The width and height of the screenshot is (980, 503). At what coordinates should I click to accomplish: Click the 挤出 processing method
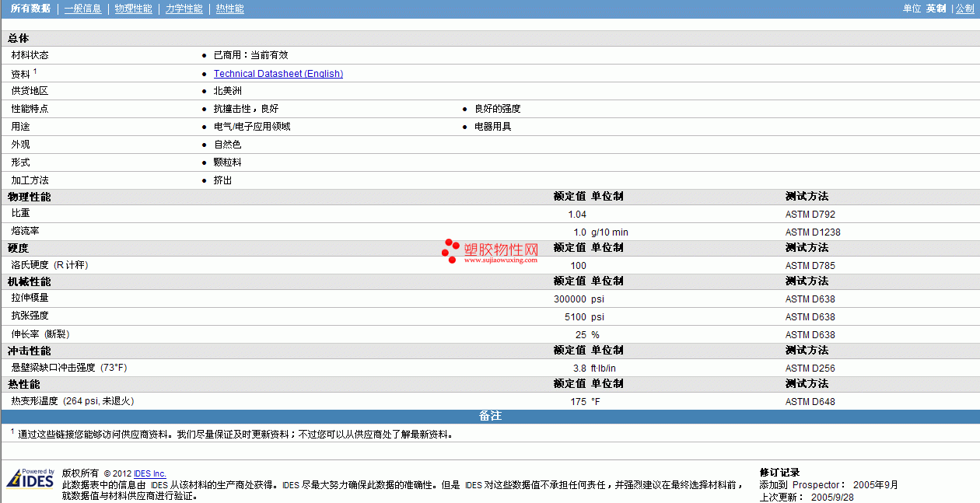pos(223,180)
